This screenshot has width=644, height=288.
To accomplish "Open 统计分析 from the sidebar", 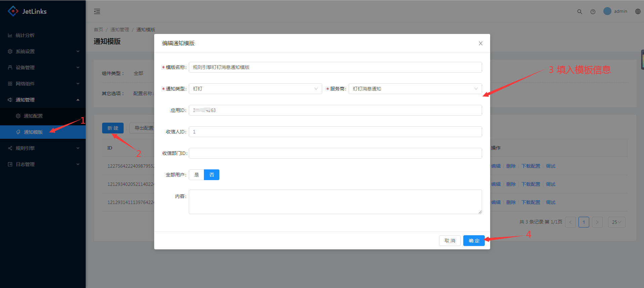I will pos(25,35).
